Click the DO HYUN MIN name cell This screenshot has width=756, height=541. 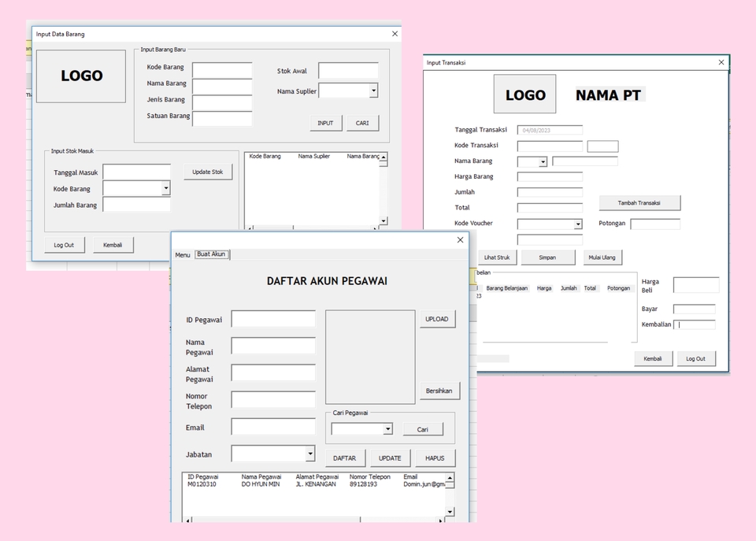[261, 484]
